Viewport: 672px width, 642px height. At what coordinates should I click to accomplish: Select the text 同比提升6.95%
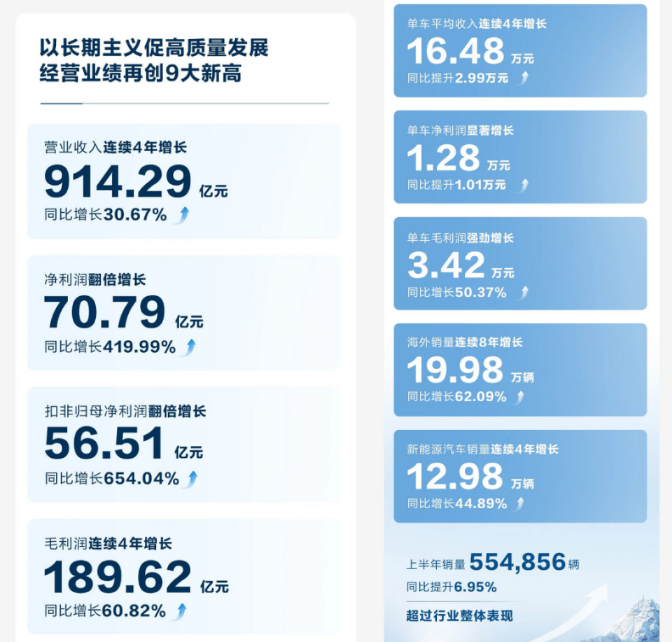pos(451,587)
